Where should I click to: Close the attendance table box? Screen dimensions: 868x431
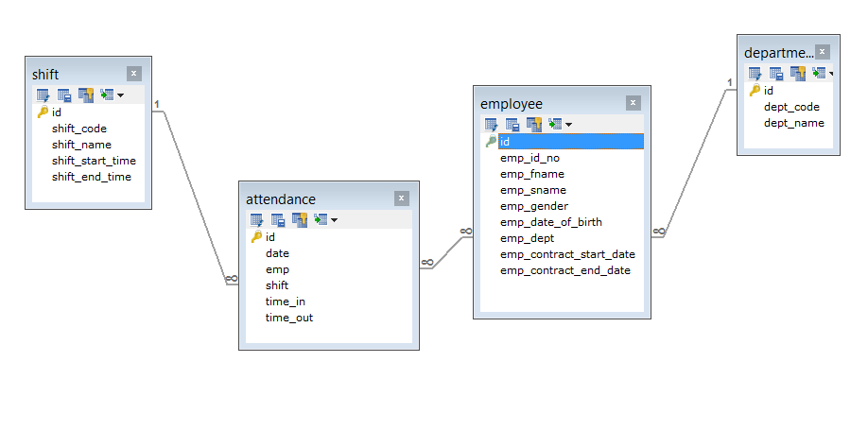(x=402, y=198)
